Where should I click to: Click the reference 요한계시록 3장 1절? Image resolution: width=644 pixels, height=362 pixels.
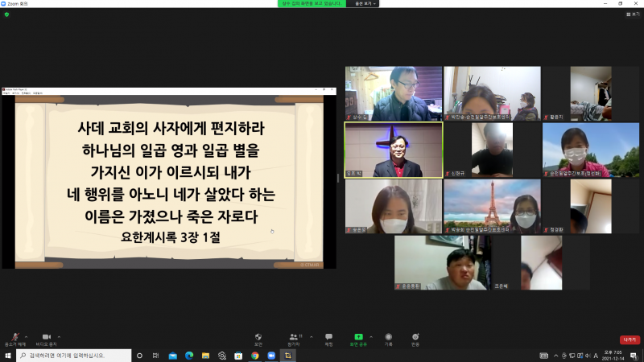tap(171, 237)
